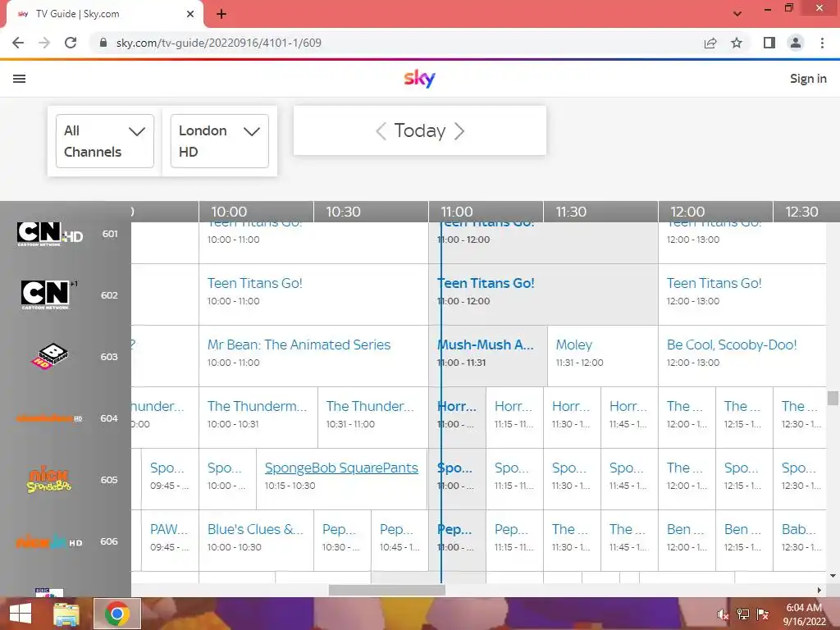Select Nickelodeon HD channel 604 logo

[49, 418]
